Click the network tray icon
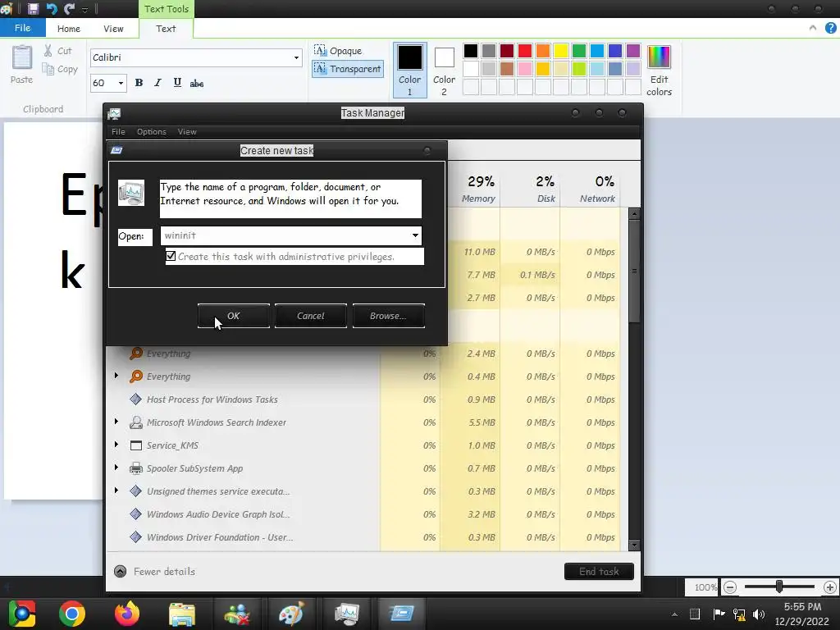Screen dimensions: 840x630 pos(739,614)
